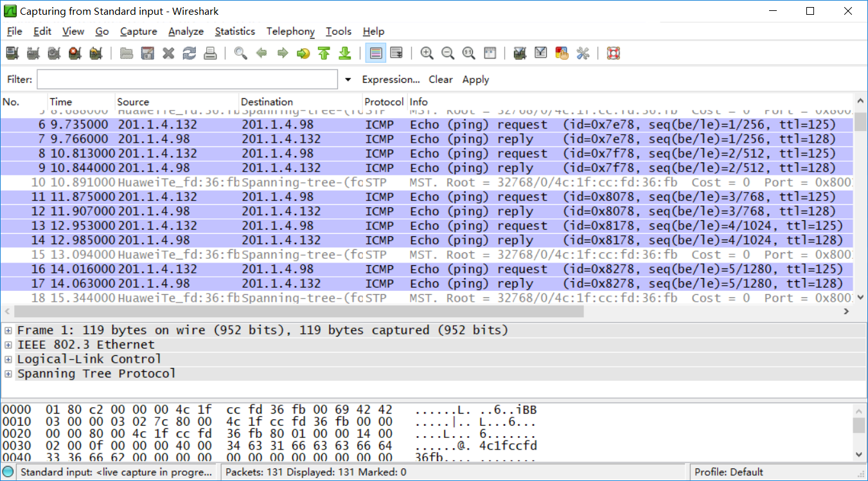Toggle colorize packet list button

click(376, 53)
